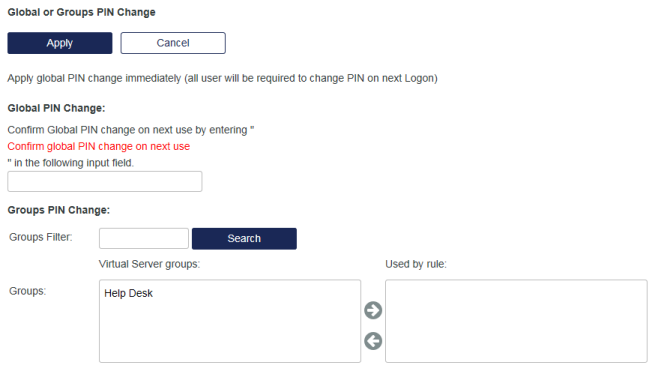Click the in the following input field text
Viewport: 652px width, 365px height.
71,163
